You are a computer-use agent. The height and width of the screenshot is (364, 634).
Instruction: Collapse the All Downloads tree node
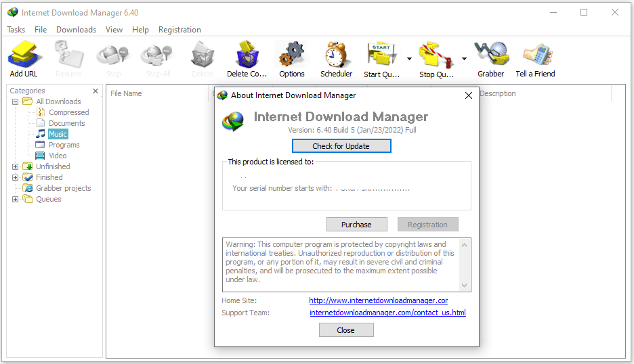pos(15,101)
